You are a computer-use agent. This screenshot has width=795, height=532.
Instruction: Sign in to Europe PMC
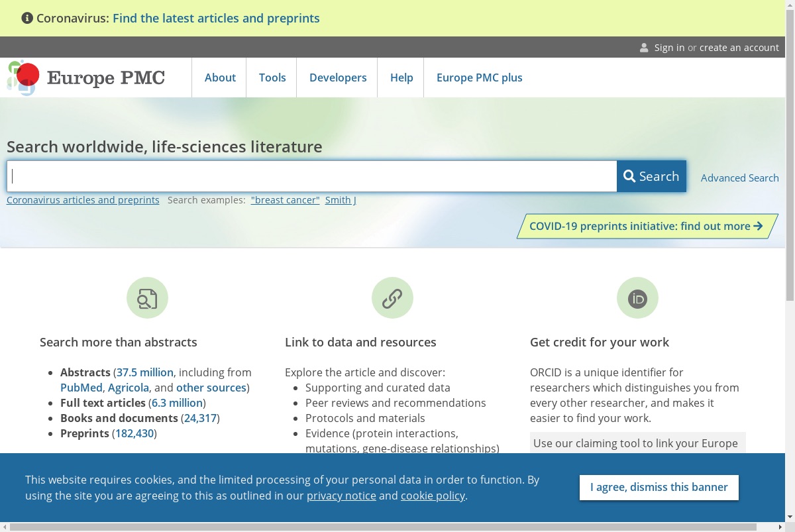coord(669,48)
